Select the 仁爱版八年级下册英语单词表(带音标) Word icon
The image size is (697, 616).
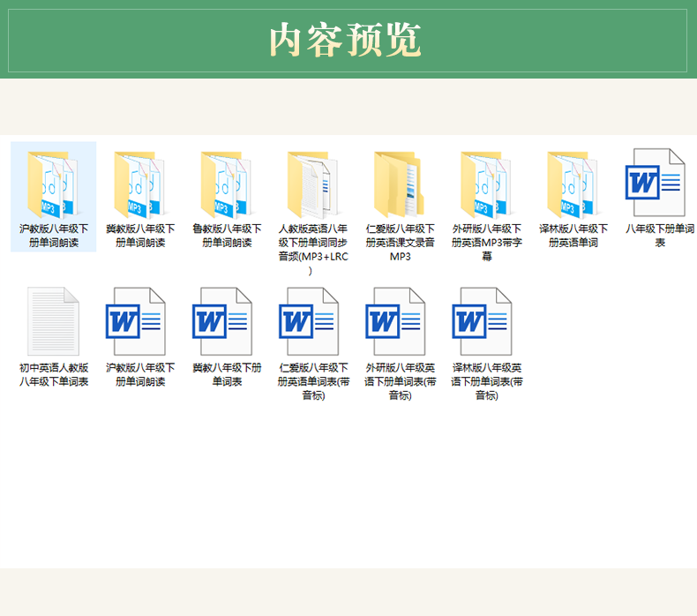(309, 321)
